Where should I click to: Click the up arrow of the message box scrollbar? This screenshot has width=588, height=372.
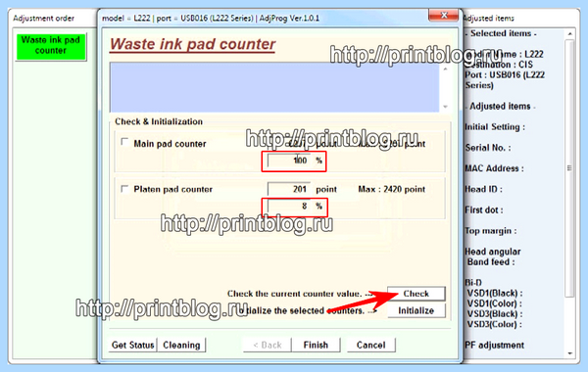click(x=445, y=70)
